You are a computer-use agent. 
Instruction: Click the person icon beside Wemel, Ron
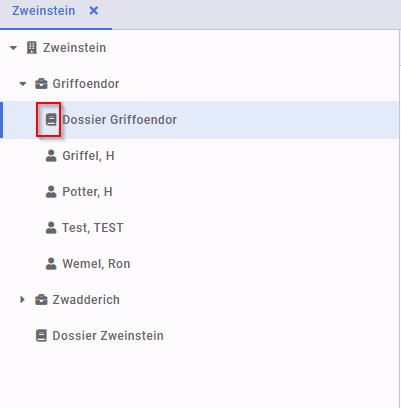point(51,264)
